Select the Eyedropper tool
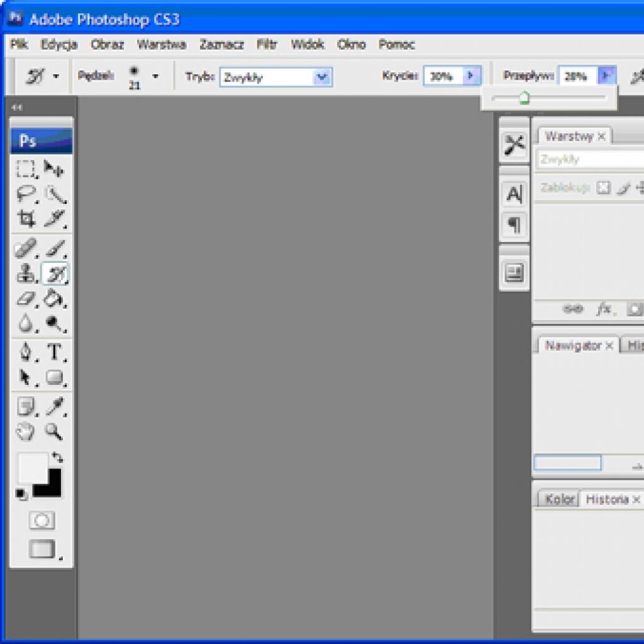This screenshot has width=644, height=644. 55,407
